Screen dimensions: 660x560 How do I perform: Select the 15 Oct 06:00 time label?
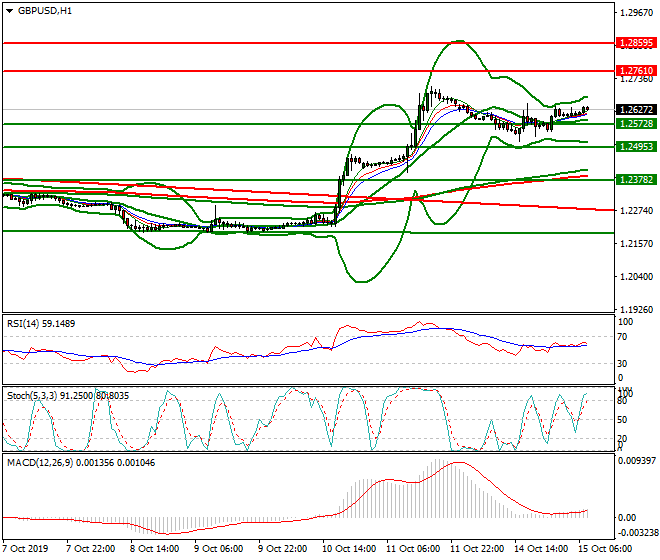pos(606,549)
